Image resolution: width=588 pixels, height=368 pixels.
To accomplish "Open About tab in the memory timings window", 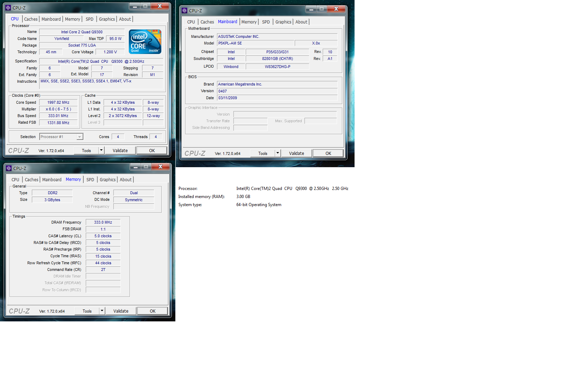I will (126, 180).
